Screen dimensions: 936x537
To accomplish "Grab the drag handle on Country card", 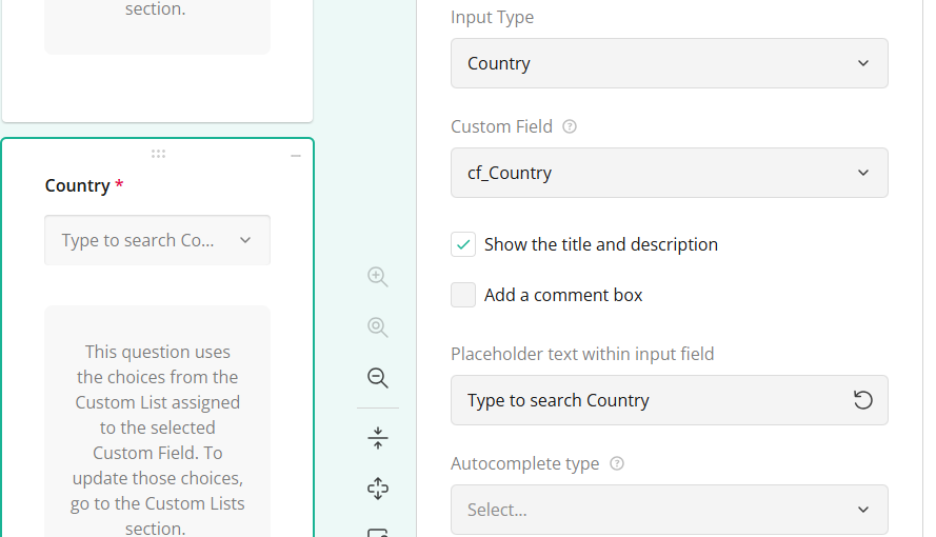I will coord(158,154).
